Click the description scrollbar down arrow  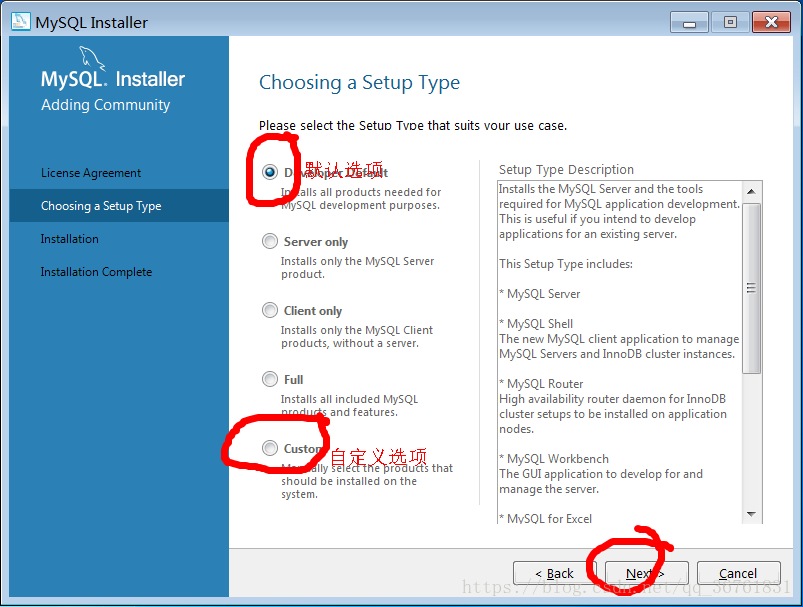pos(751,514)
